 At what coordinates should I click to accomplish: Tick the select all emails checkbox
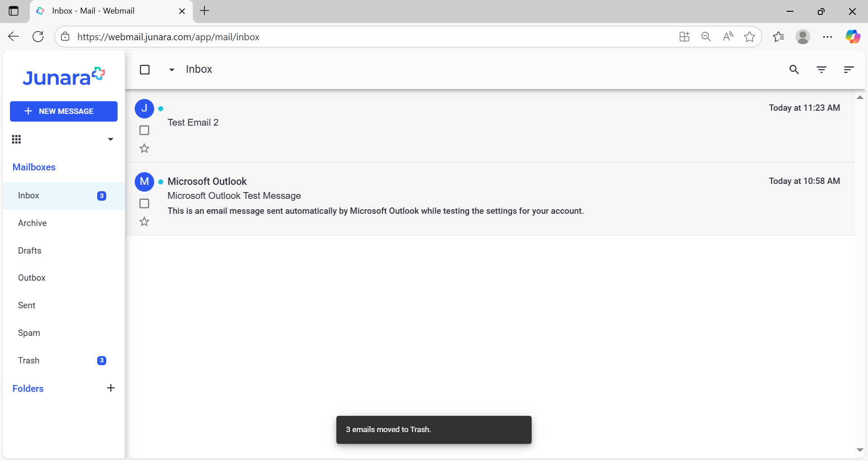click(x=145, y=70)
